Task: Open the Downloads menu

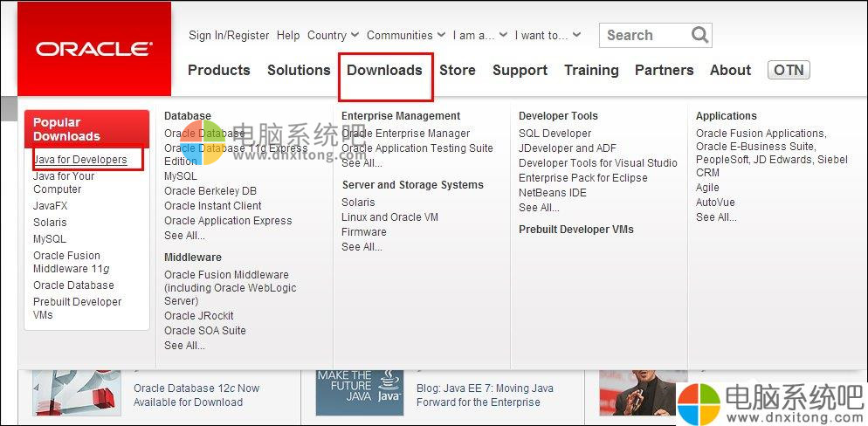Action: pyautogui.click(x=385, y=70)
